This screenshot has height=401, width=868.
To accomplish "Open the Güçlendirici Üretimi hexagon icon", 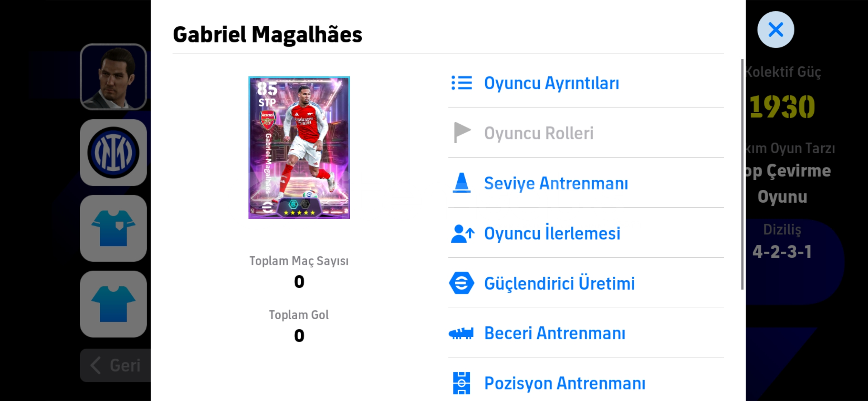I will [x=461, y=283].
